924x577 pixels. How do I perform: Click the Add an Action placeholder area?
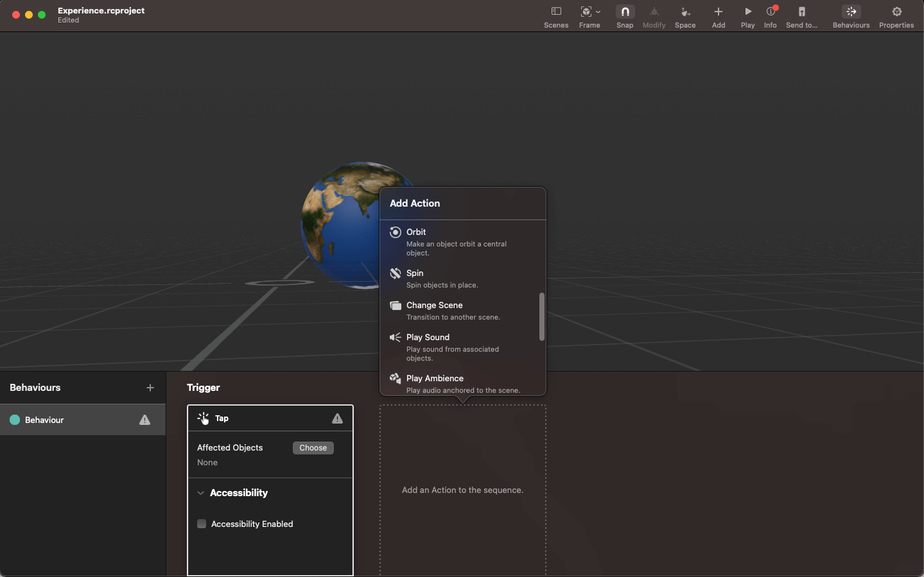point(463,490)
